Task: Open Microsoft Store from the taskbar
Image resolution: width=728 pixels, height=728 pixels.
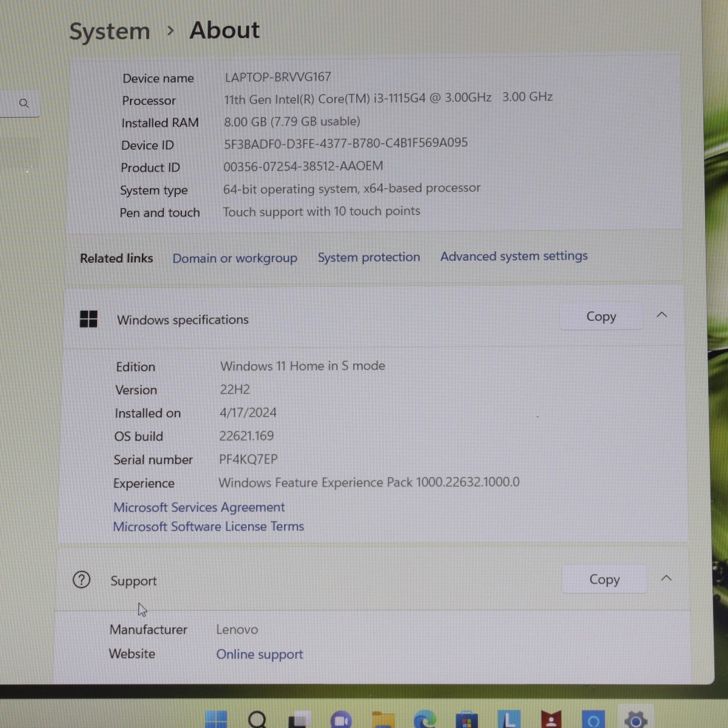Action: 467,720
